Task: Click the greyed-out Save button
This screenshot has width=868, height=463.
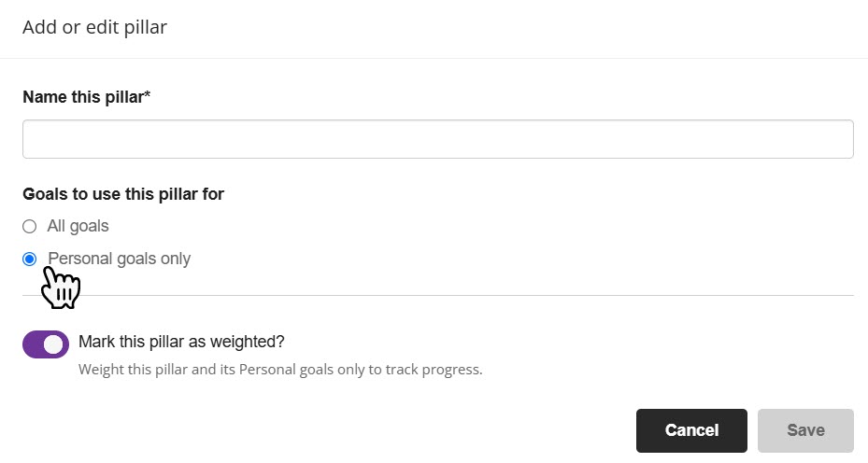Action: [x=805, y=430]
